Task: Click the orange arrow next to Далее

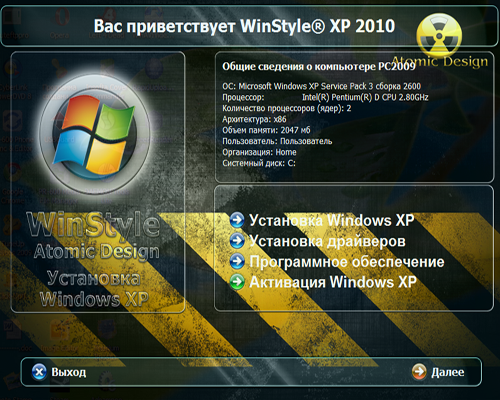Action: 419,372
